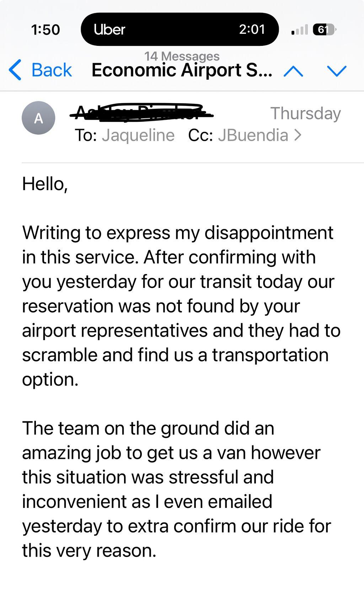Open the sender avatar circle "A"
Screen dimensions: 364x590
[38, 118]
